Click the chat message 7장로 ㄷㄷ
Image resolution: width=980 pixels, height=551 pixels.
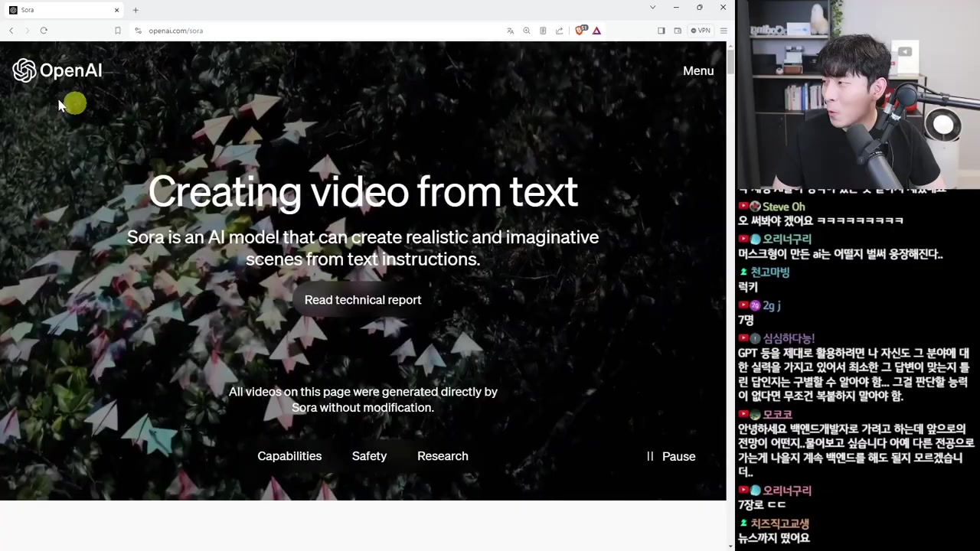(x=762, y=505)
